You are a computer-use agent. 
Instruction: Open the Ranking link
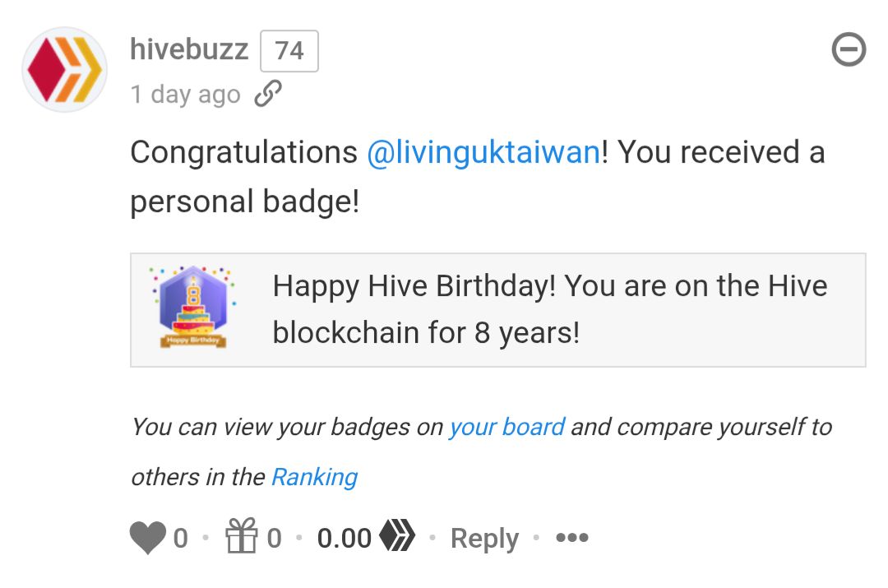pyautogui.click(x=314, y=477)
